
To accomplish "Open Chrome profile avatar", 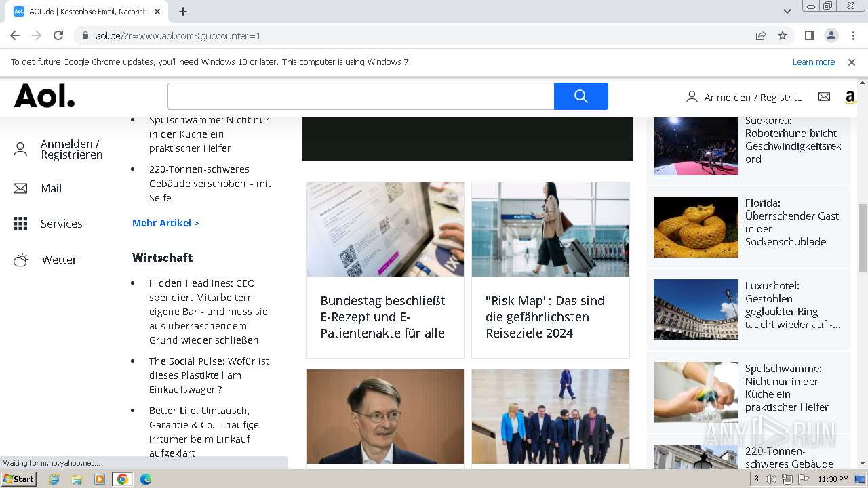I will point(831,35).
